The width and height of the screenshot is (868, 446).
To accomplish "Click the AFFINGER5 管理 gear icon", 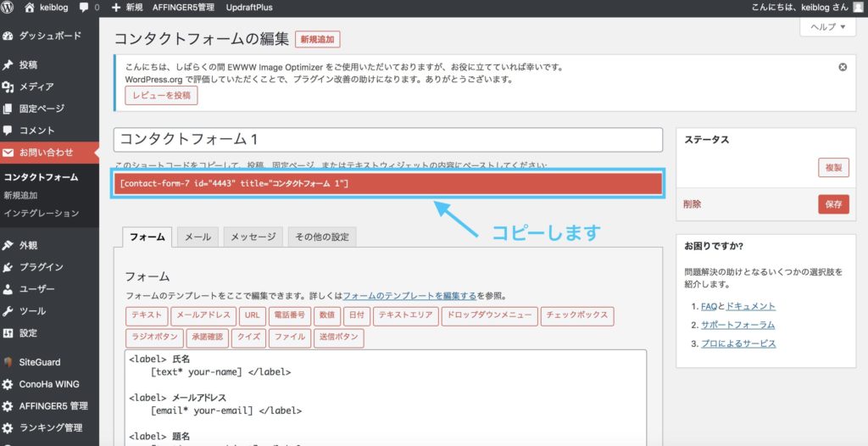I will pyautogui.click(x=8, y=406).
